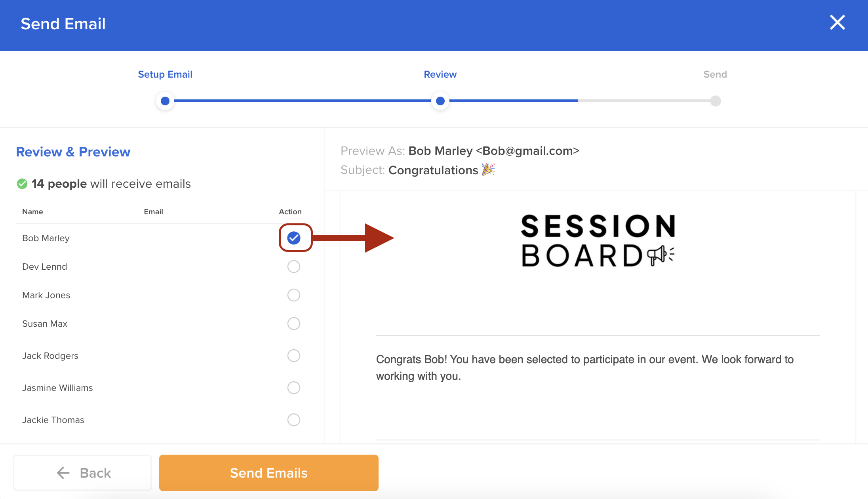Select Dev Lennd for preview
The image size is (868, 499).
[294, 267]
